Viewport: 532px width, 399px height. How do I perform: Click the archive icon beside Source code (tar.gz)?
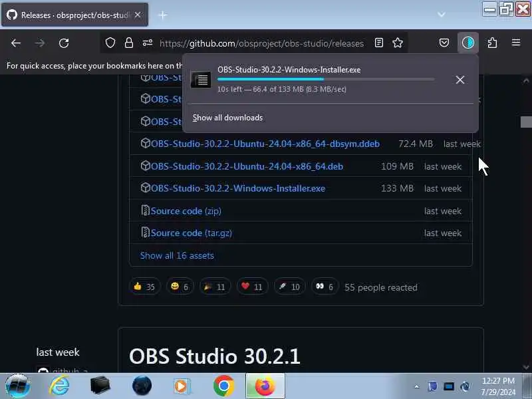coord(145,232)
